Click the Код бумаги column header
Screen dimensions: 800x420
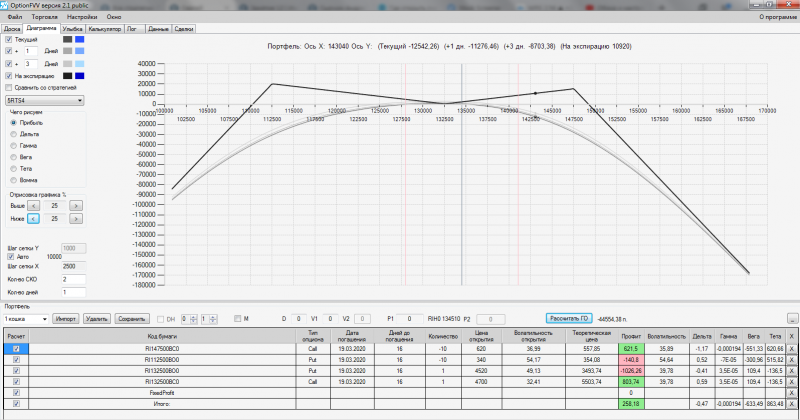(162, 336)
